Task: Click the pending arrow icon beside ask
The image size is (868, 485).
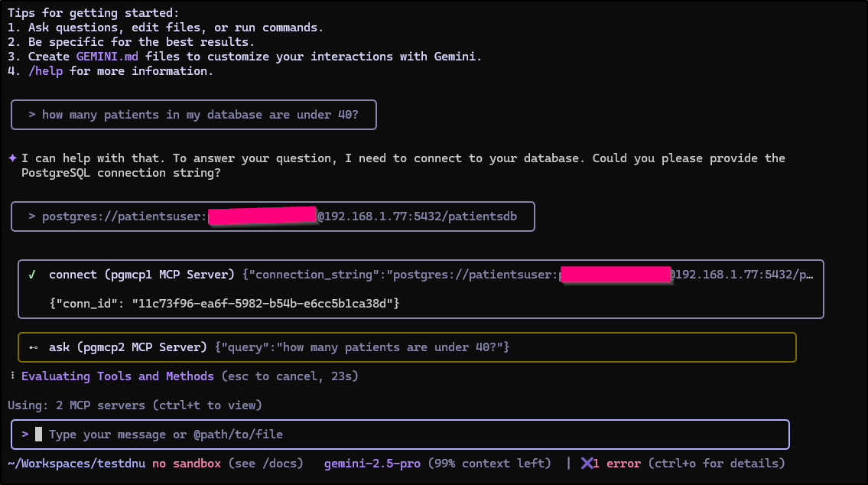Action: [x=33, y=347]
